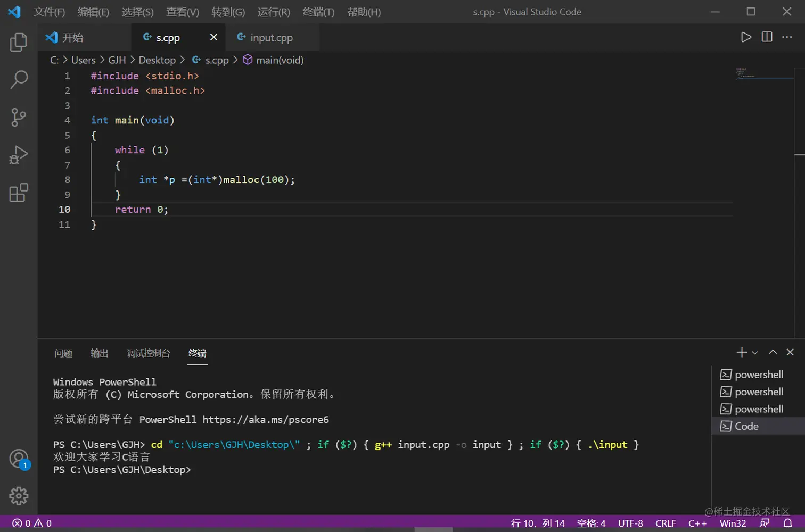Click the Users breadcrumb segment
Screen dimensions: 805x532
coord(84,60)
